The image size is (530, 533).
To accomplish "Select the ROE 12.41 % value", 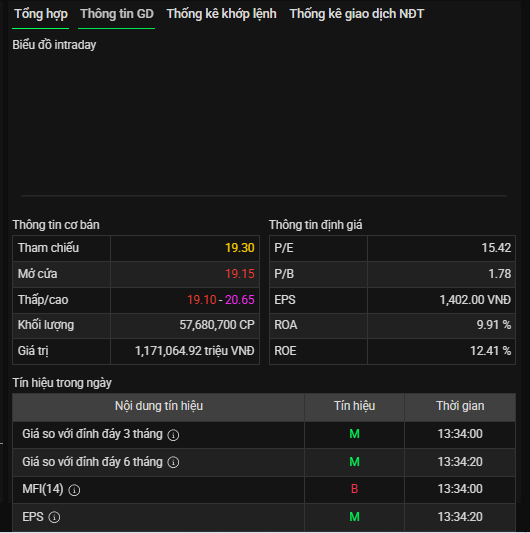I will (x=490, y=351).
